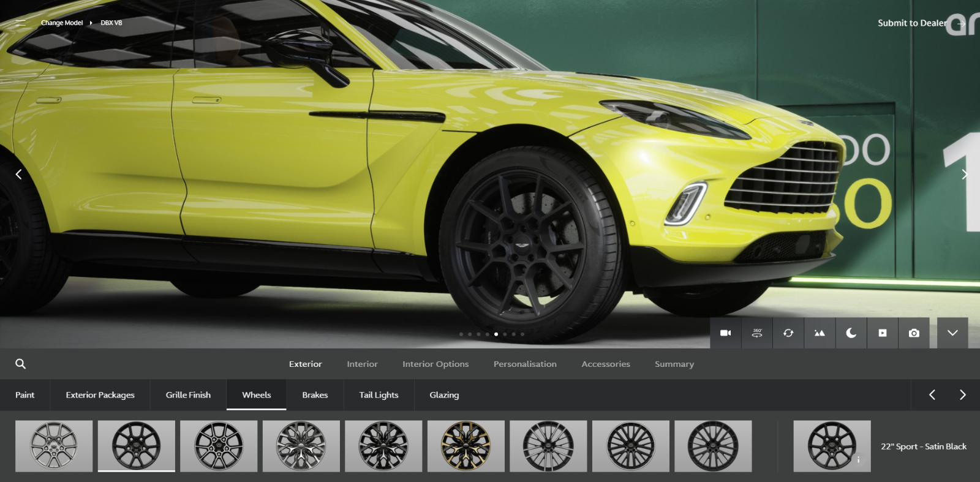This screenshot has height=482, width=980.
Task: Select the first silver wheel thumbnail
Action: point(54,446)
